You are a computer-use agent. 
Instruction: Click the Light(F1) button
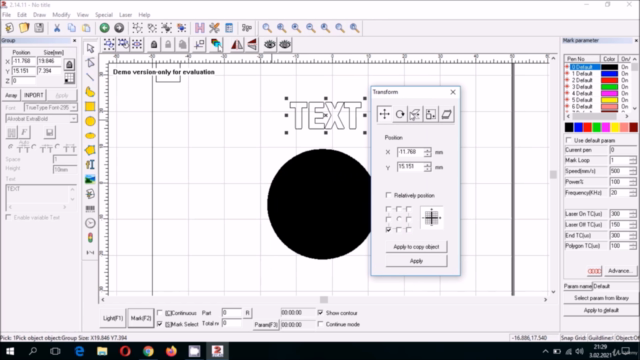113,318
